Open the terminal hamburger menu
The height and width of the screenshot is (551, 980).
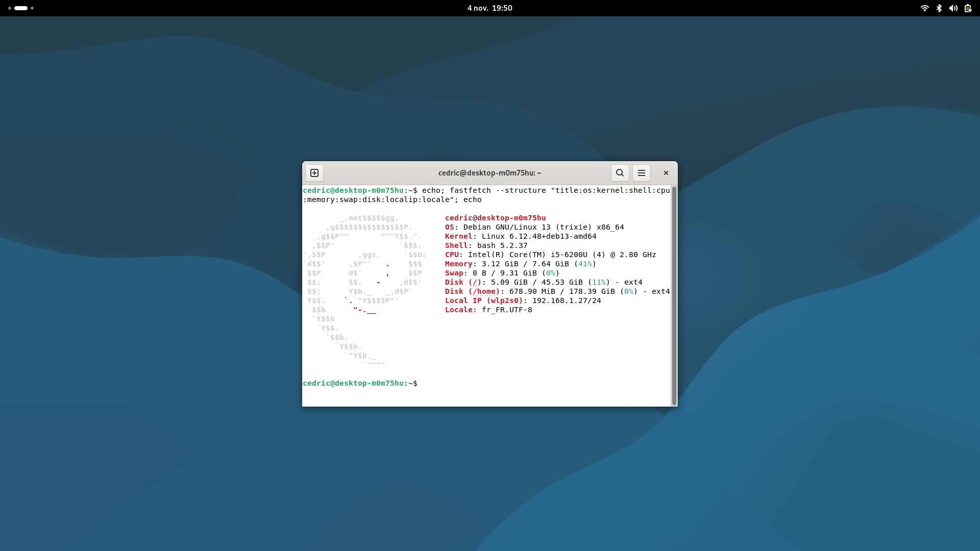[x=642, y=173]
